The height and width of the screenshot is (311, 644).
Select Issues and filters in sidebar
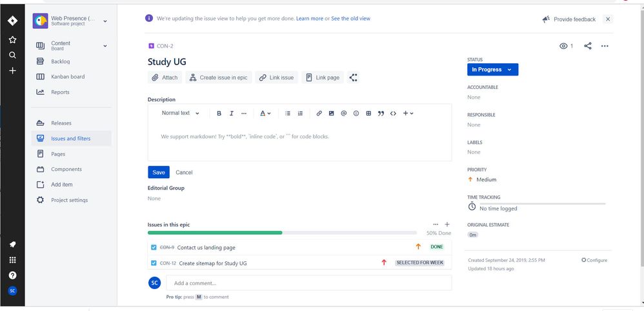pyautogui.click(x=71, y=139)
